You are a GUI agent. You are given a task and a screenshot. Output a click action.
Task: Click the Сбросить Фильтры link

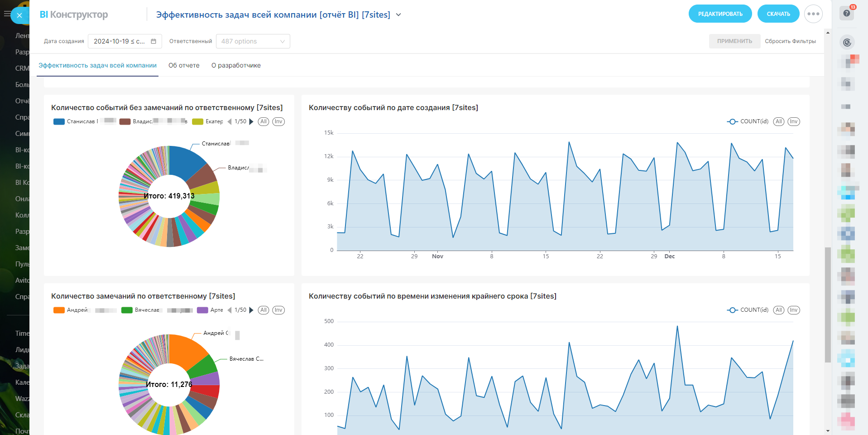coord(790,41)
